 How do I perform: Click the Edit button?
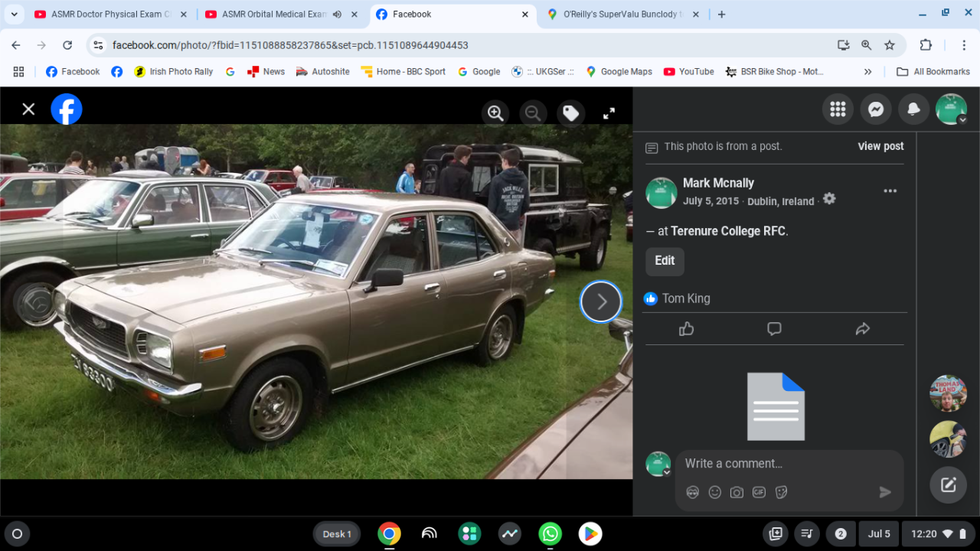click(x=665, y=261)
